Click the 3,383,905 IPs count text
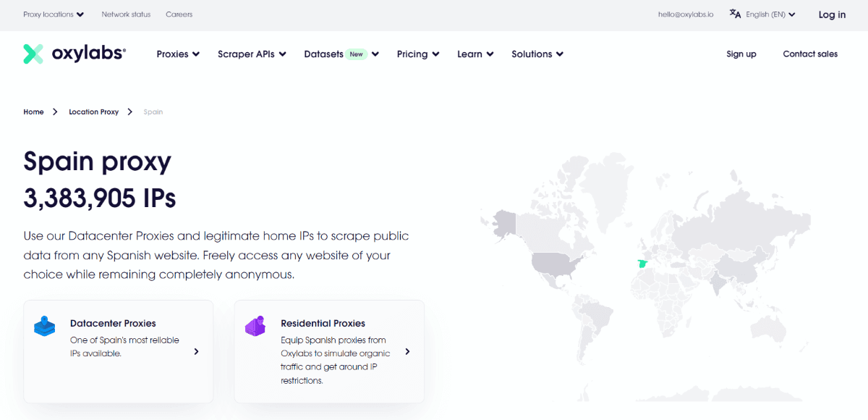This screenshot has height=420, width=868. point(100,198)
